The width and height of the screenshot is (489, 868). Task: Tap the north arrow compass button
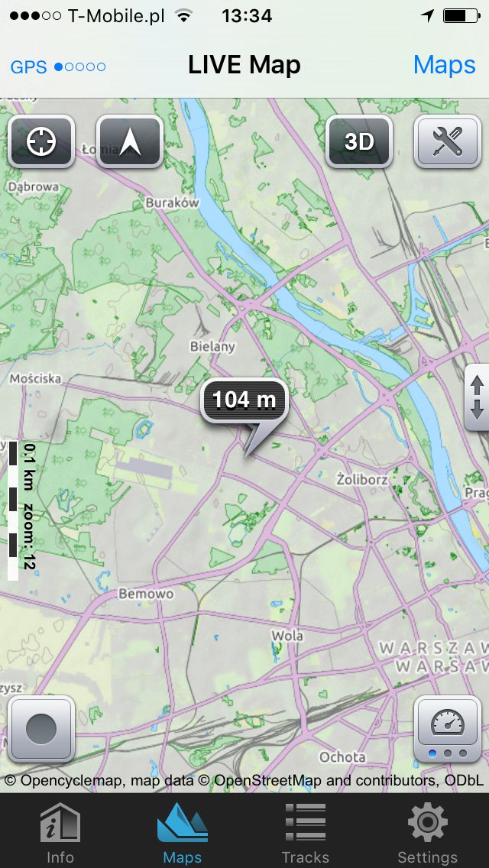130,141
